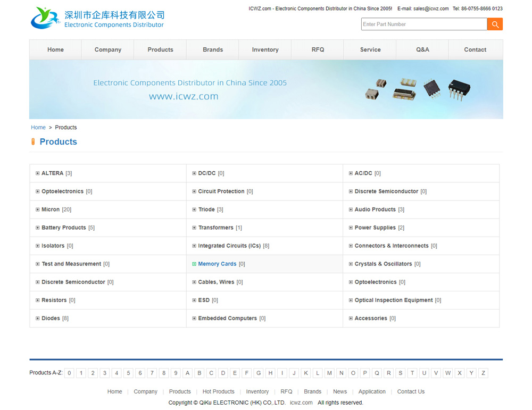Open the Embedded Computers category

(227, 319)
